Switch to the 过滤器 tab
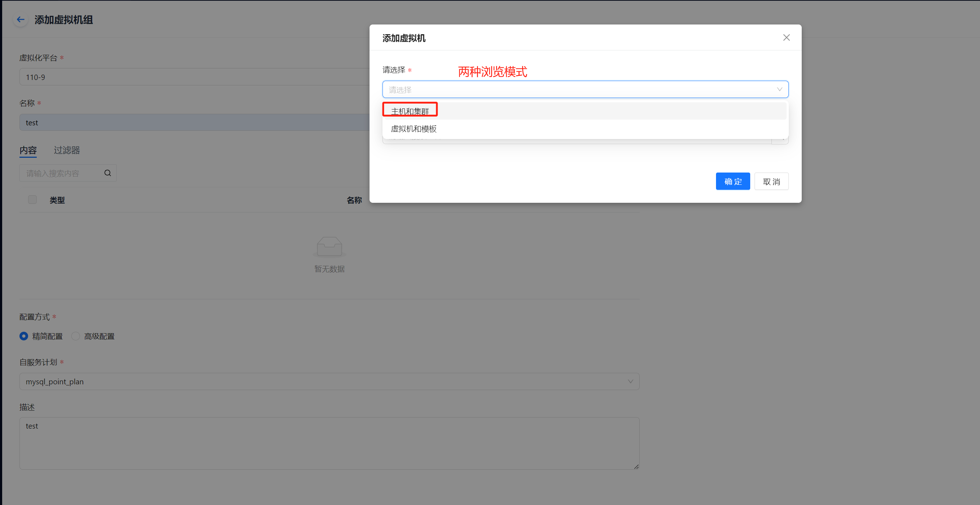 click(67, 150)
